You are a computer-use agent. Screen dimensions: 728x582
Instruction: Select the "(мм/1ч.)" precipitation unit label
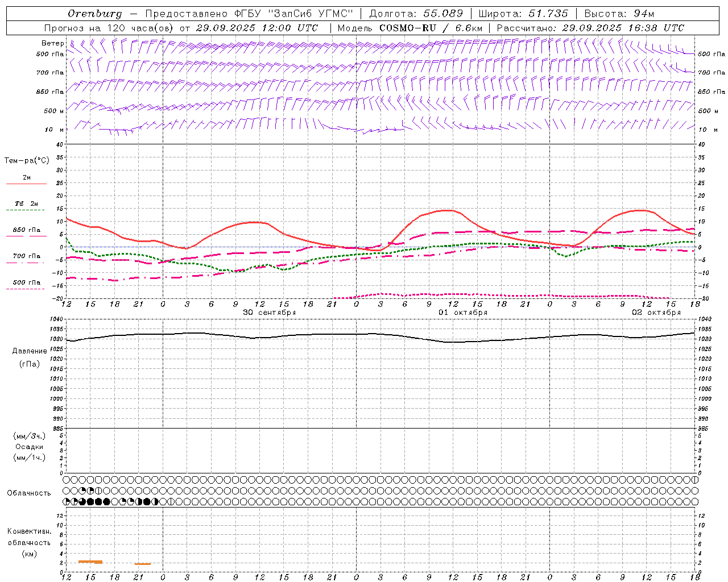pos(30,458)
